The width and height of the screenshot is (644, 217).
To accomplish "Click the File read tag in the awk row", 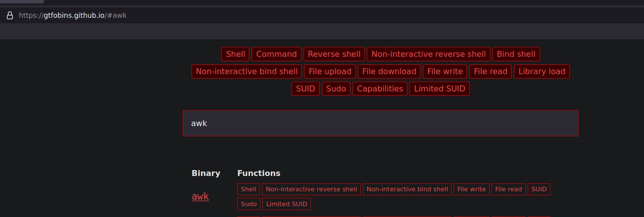I will 508,189.
